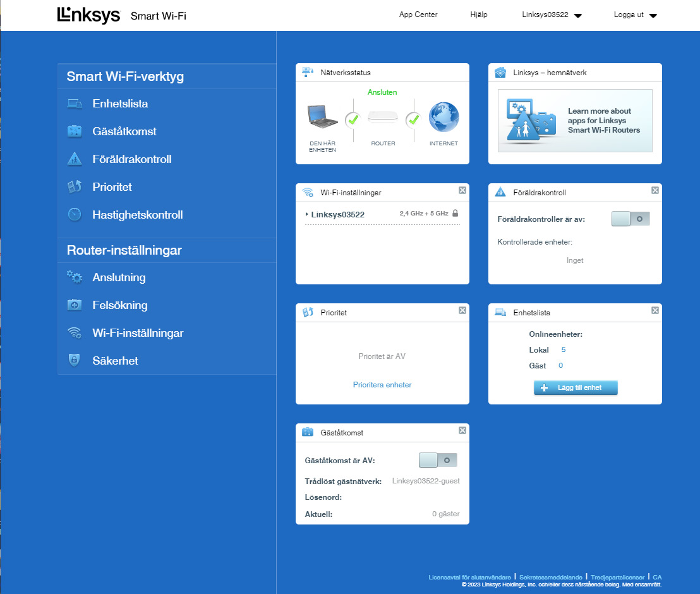This screenshot has width=700, height=594.
Task: Click the Lägg till enhet button
Action: tap(575, 387)
